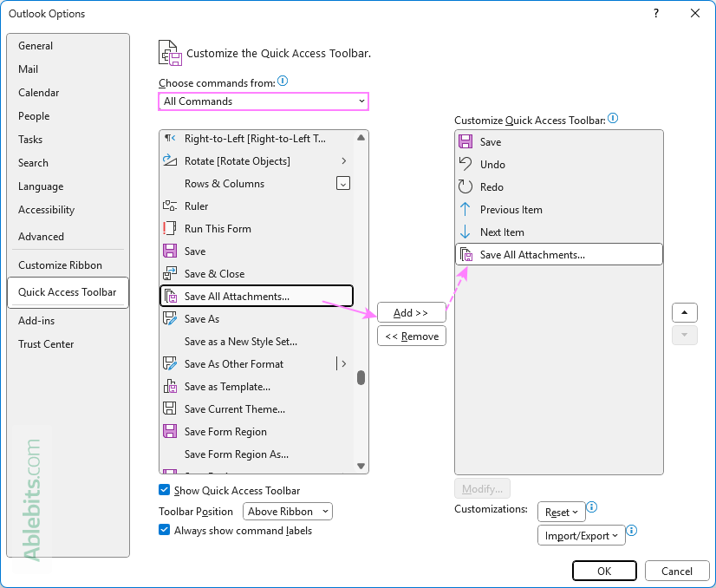Click the Move Down arrow button
This screenshot has height=588, width=716.
click(684, 335)
